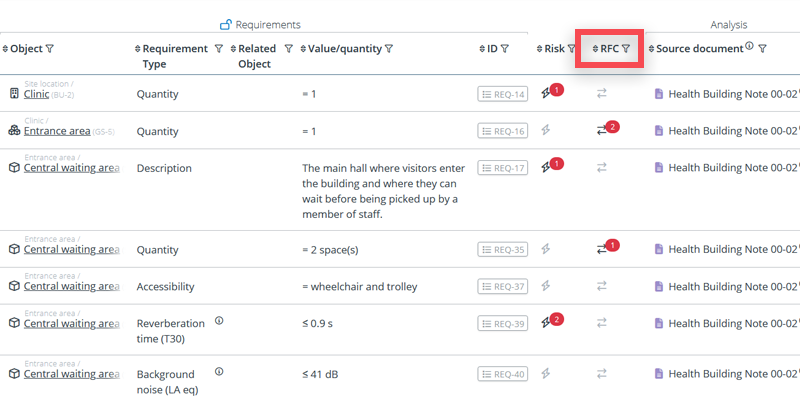Sort by Source document column
Screen dimensions: 800x400
(x=651, y=48)
